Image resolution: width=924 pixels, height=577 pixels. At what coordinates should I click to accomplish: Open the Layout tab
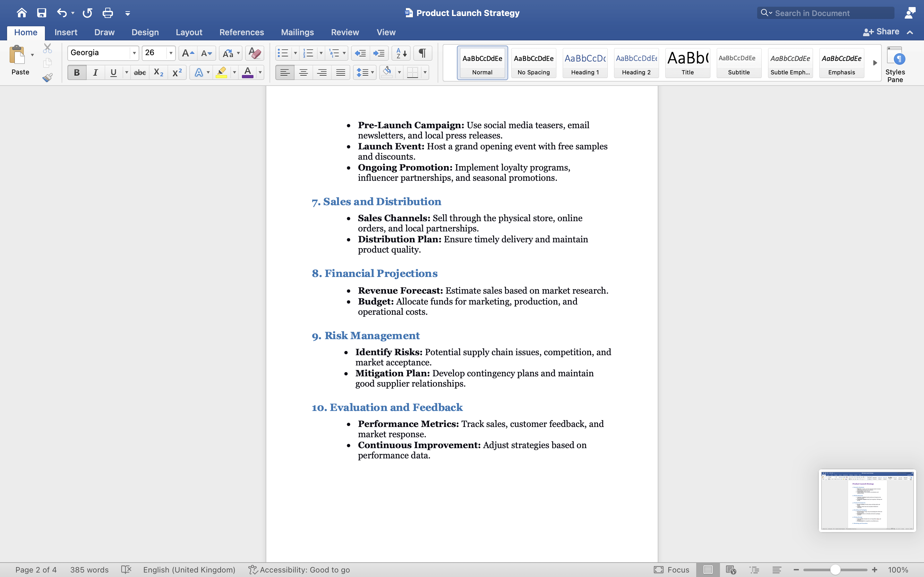coord(189,32)
